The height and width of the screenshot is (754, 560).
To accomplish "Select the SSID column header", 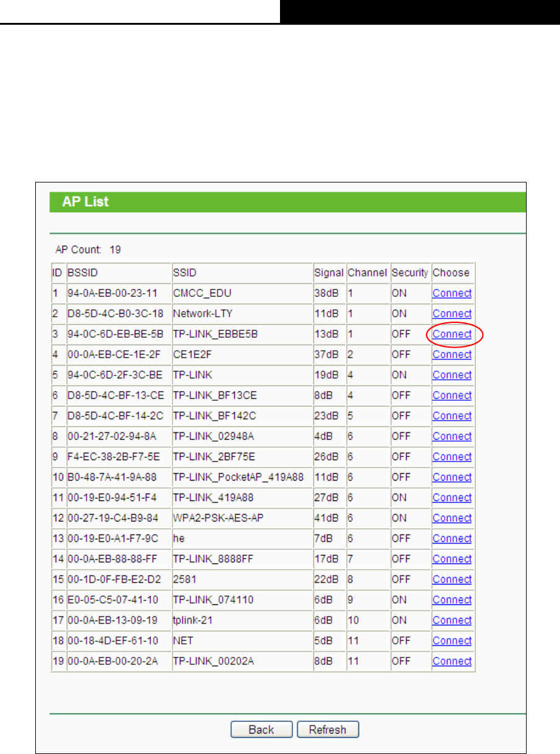I will 184,273.
